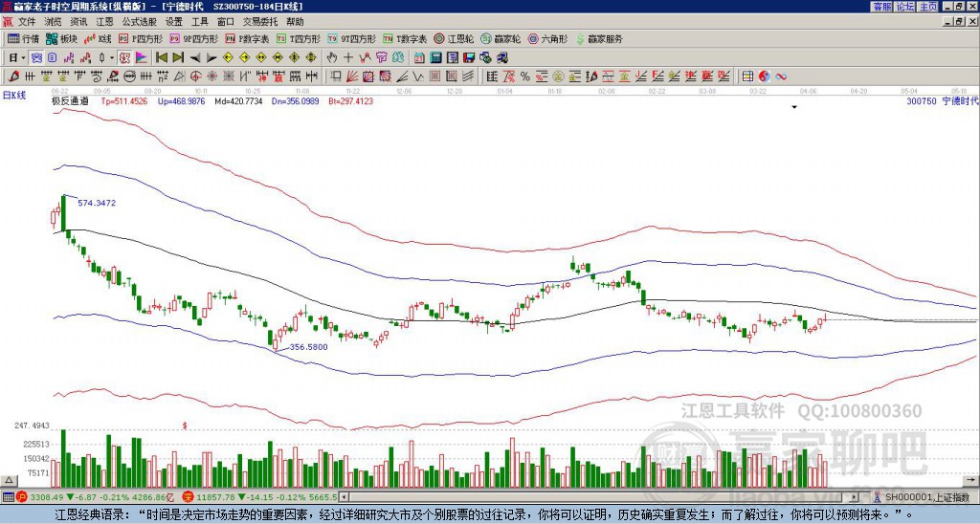
Task: Click the save floppy disk icon
Action: click(469, 58)
